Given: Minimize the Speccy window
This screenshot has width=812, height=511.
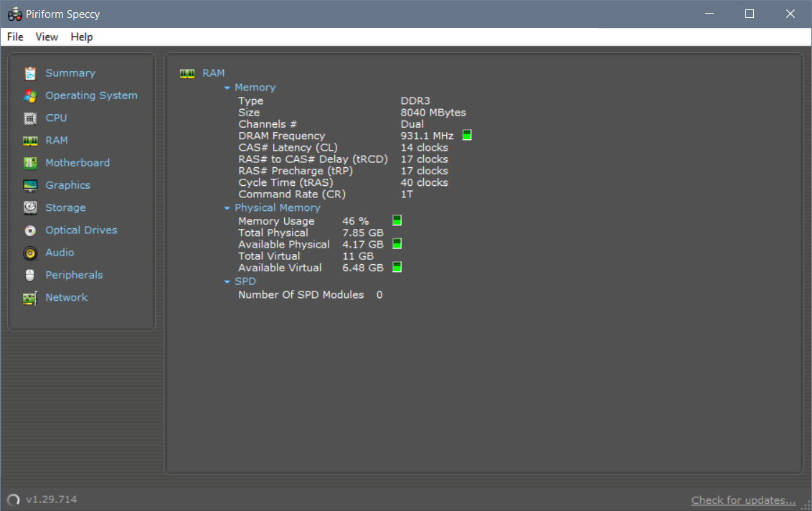Looking at the screenshot, I should (x=709, y=14).
